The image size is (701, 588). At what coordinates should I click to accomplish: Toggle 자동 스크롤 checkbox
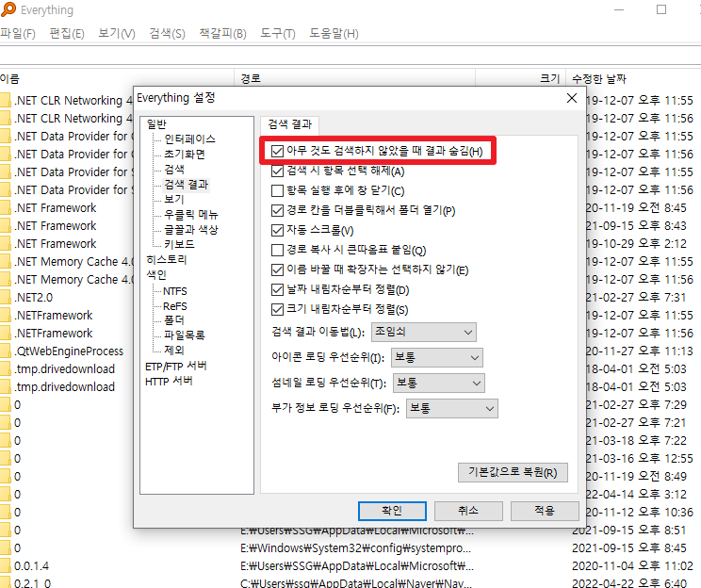tap(277, 230)
